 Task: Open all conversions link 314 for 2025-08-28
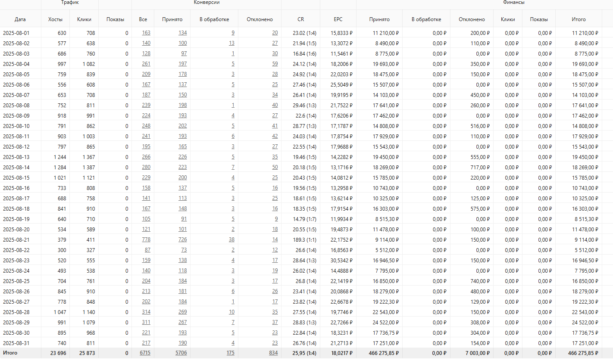point(146,312)
